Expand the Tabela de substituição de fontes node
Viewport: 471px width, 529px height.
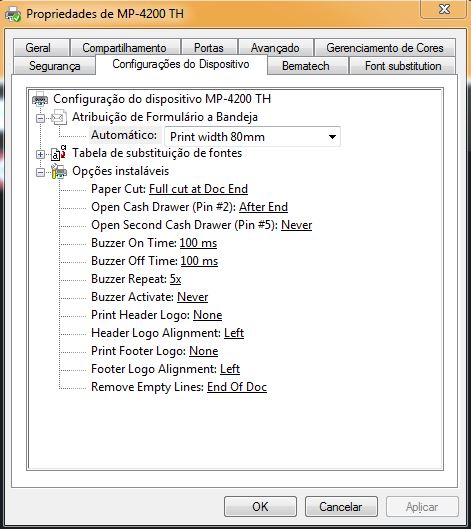[x=40, y=154]
